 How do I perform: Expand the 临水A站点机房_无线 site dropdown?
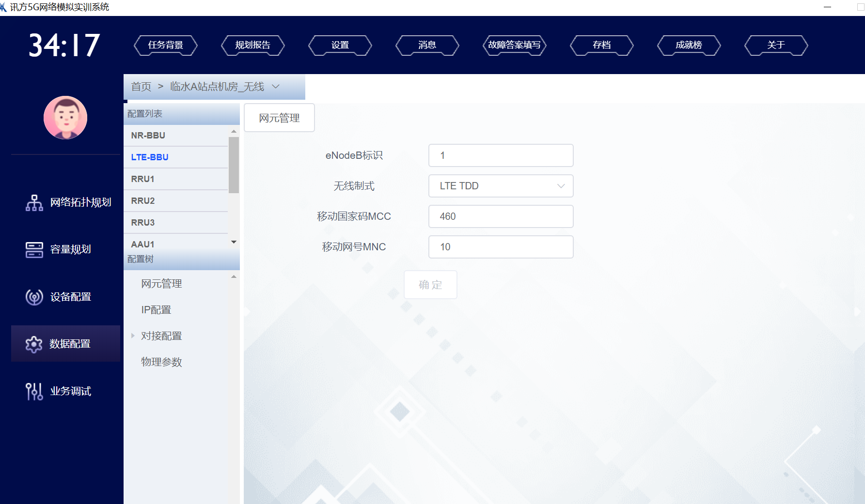point(276,87)
